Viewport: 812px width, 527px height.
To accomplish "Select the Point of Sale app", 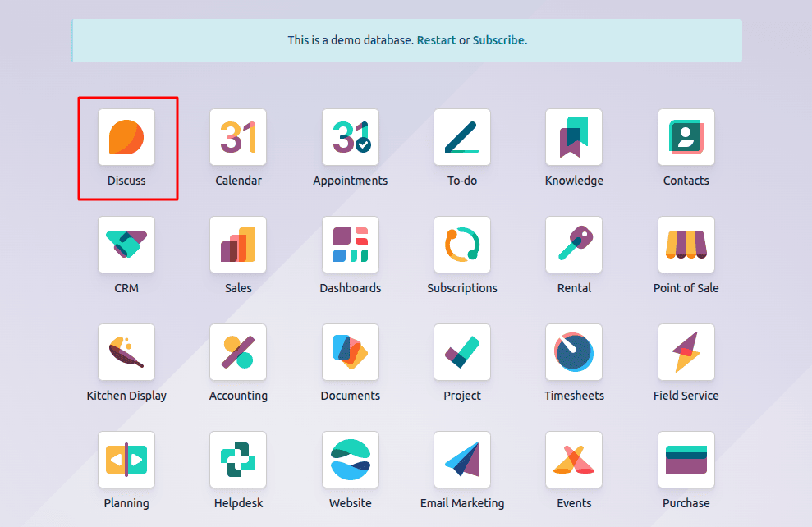I will click(686, 244).
